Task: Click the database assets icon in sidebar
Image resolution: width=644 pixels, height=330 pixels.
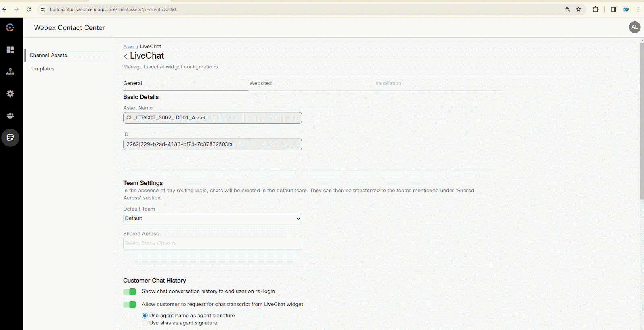Action: [10, 138]
